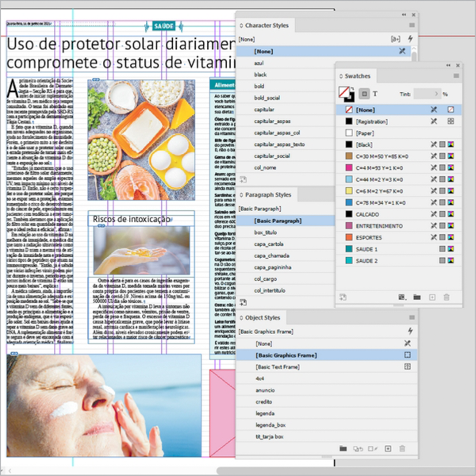Choose formatting affects text T button
The image size is (476, 476).
click(x=375, y=94)
